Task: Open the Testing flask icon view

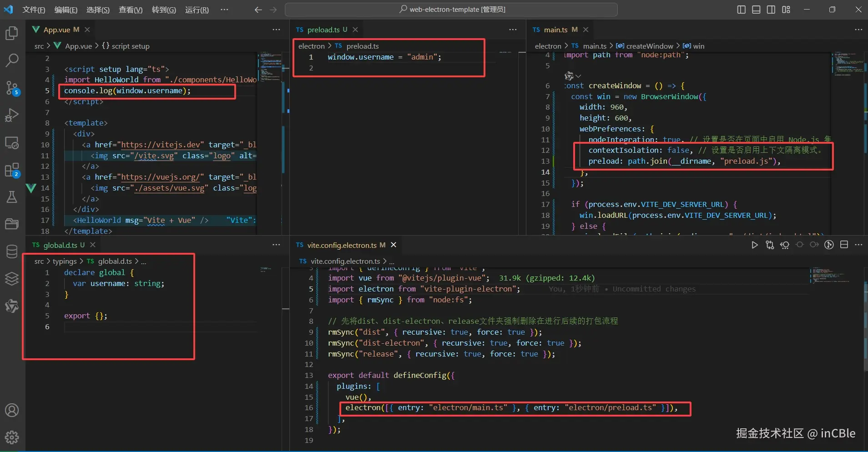Action: coord(12,197)
